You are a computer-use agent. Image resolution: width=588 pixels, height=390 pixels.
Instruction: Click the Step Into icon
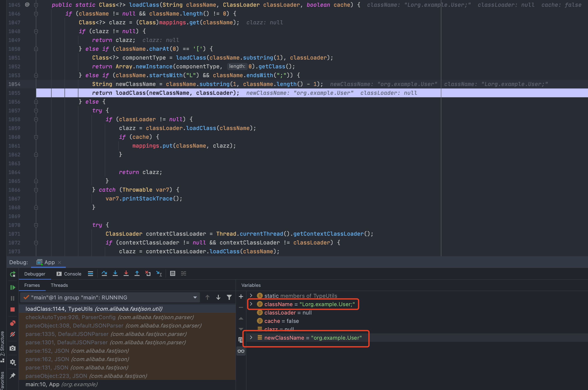(x=115, y=274)
